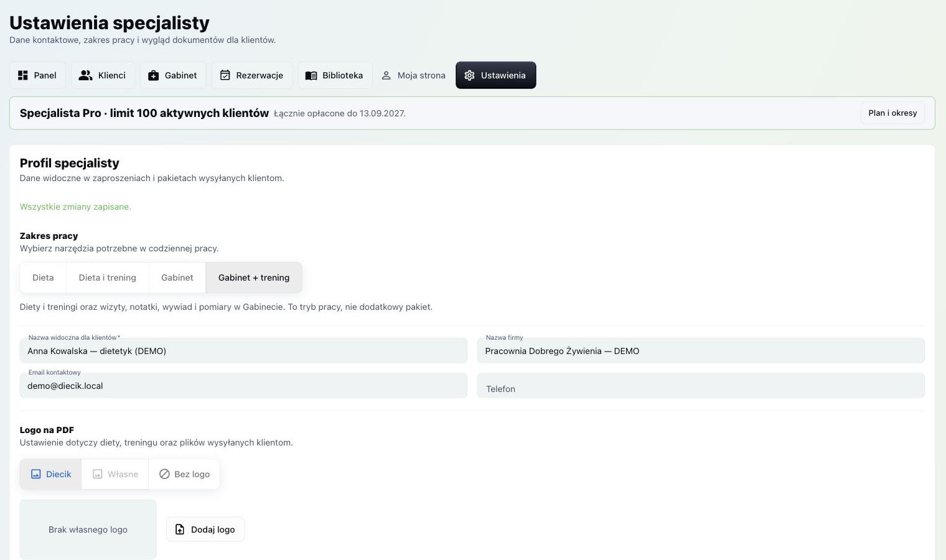Click the Gabinet medical bag icon

[x=153, y=75]
